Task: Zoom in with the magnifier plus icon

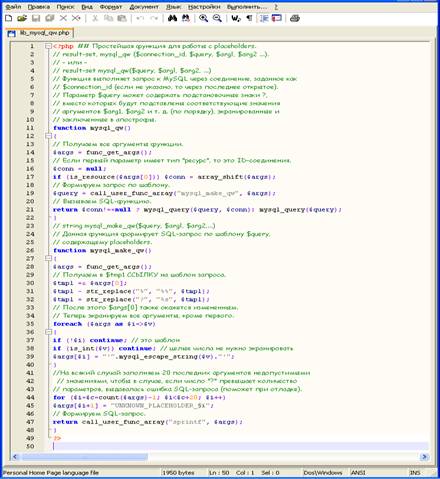Action: [203, 18]
